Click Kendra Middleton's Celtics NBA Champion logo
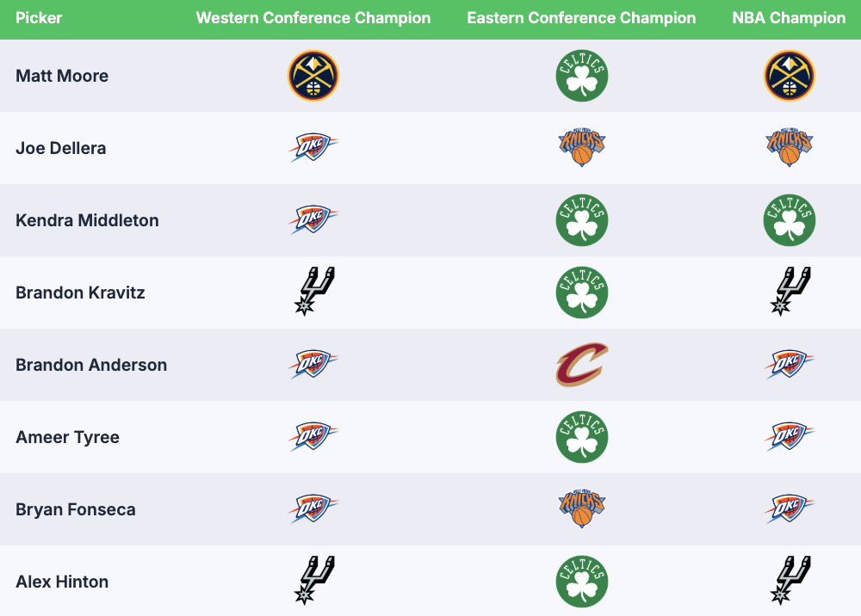861x616 pixels. [790, 220]
